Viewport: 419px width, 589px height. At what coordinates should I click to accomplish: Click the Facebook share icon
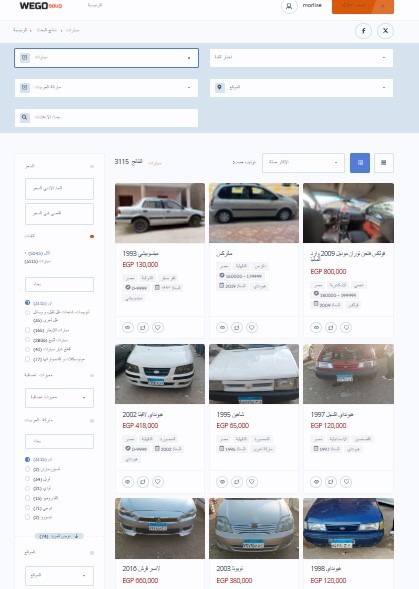[363, 31]
